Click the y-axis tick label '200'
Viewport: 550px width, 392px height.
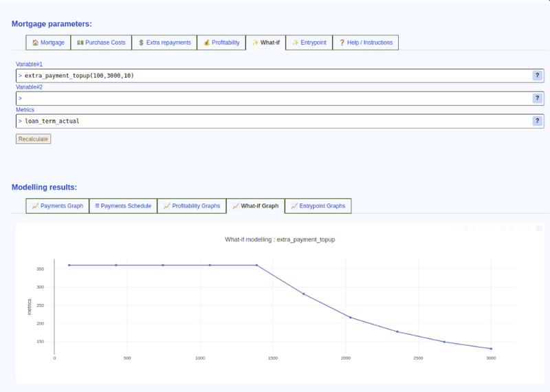41,323
